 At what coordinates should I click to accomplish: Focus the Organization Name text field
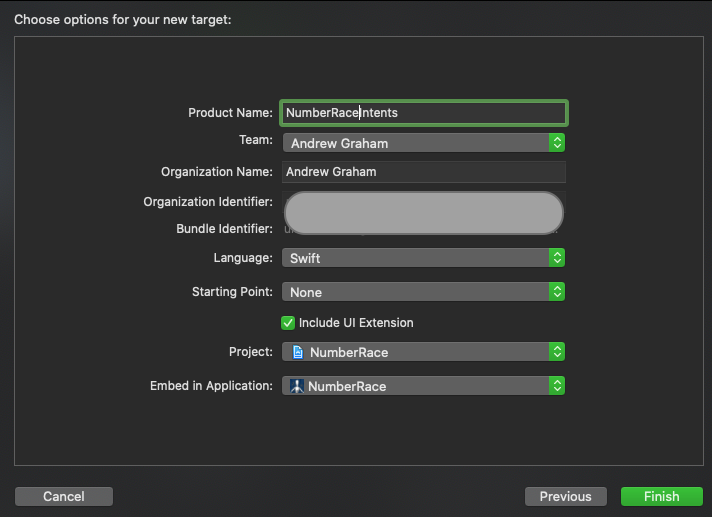424,172
